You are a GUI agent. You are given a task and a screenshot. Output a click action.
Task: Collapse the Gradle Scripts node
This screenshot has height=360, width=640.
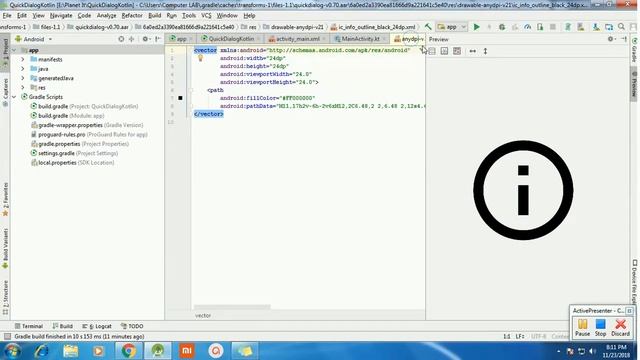[x=14, y=97]
